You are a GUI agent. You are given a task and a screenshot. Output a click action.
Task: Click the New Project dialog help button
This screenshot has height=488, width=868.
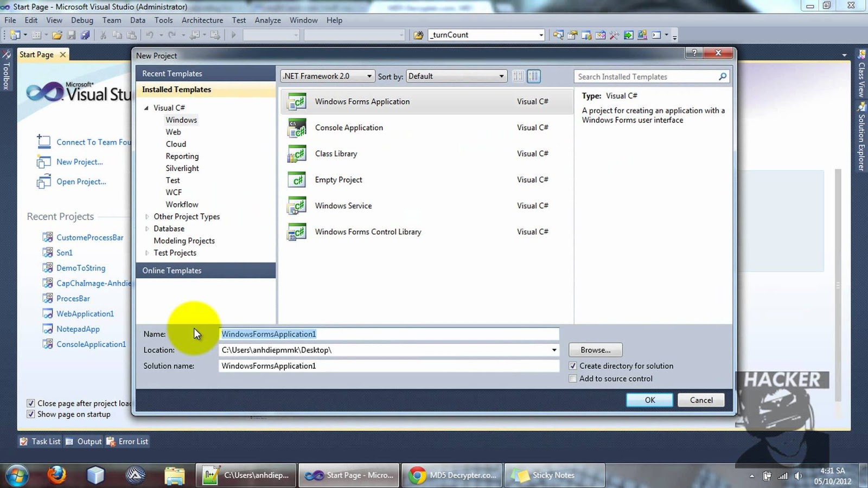point(694,53)
